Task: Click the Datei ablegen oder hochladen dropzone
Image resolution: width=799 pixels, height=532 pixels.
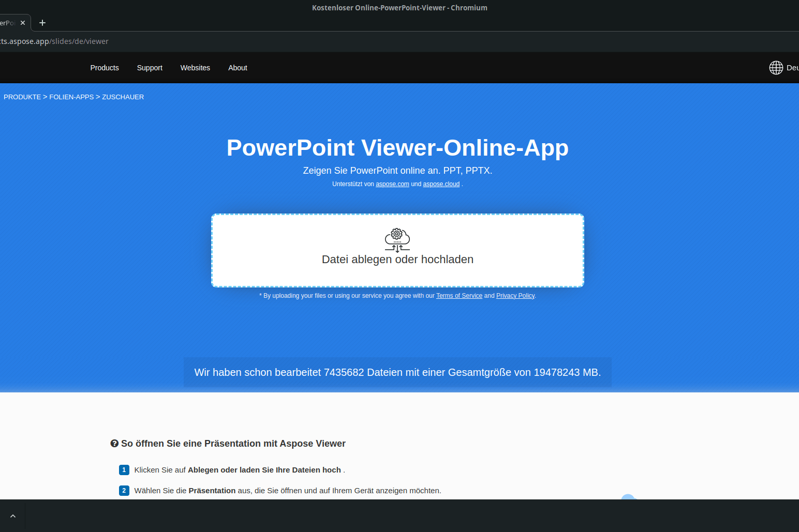Action: [x=397, y=250]
